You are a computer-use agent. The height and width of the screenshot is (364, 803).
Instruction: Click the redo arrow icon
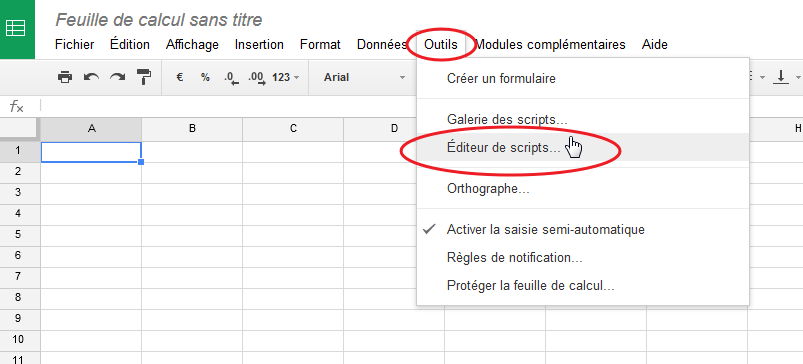pos(118,77)
